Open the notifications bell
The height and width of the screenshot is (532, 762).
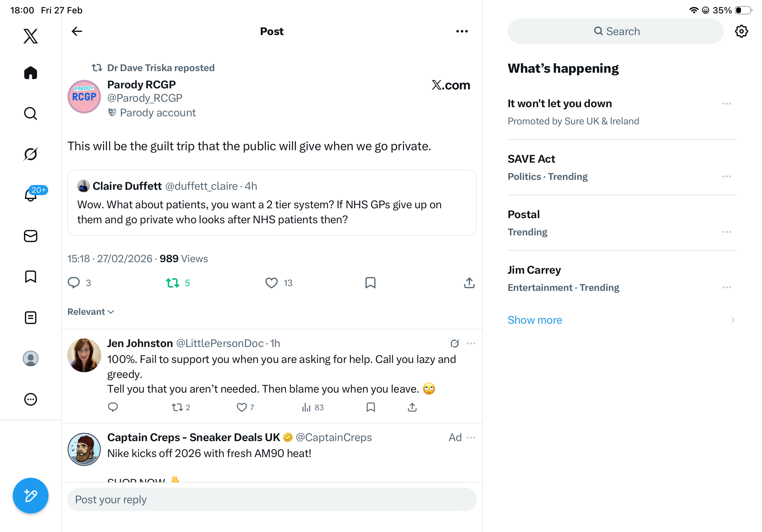31,195
